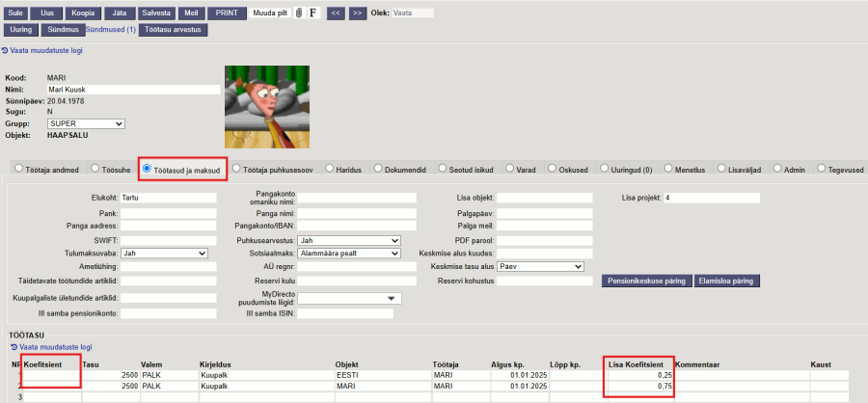The height and width of the screenshot is (403, 868).
Task: Go to previous record with << button
Action: click(336, 13)
